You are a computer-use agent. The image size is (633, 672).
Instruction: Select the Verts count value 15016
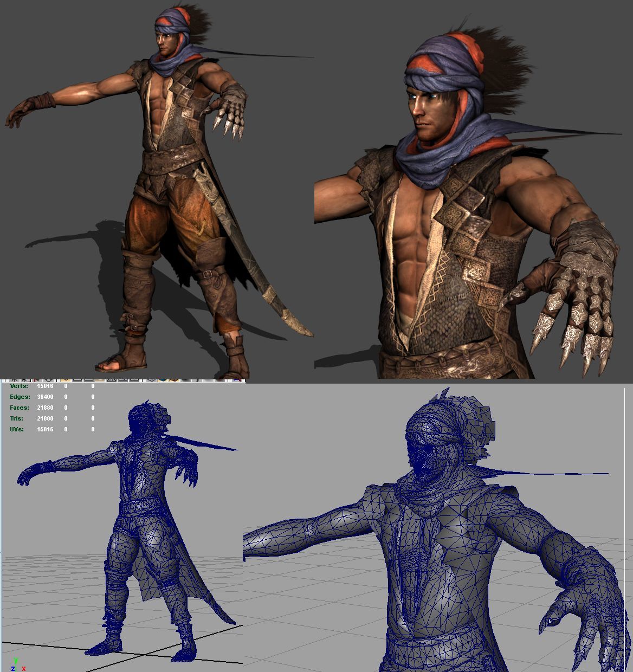pyautogui.click(x=45, y=386)
